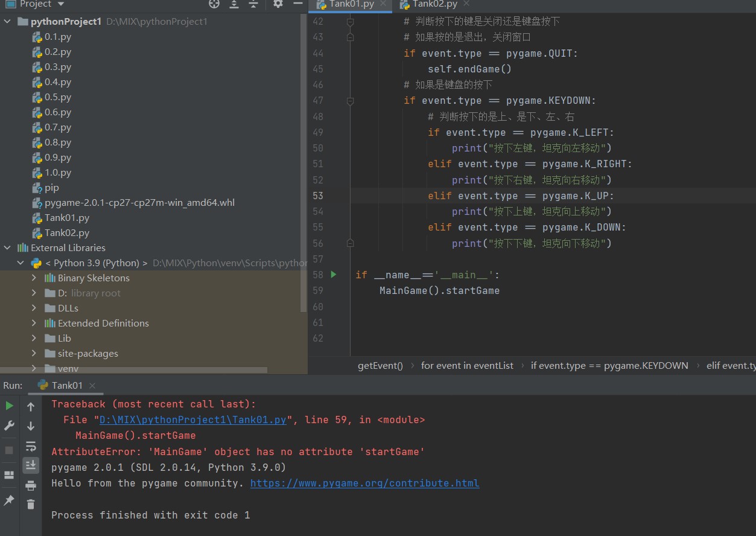The height and width of the screenshot is (536, 756).
Task: Collapse the External Libraries node
Action: [x=7, y=247]
